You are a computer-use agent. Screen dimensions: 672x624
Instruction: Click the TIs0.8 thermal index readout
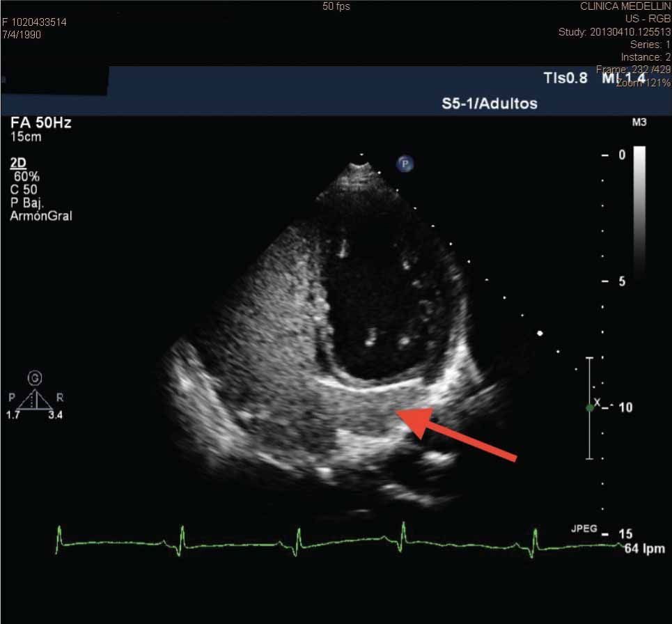coord(565,78)
